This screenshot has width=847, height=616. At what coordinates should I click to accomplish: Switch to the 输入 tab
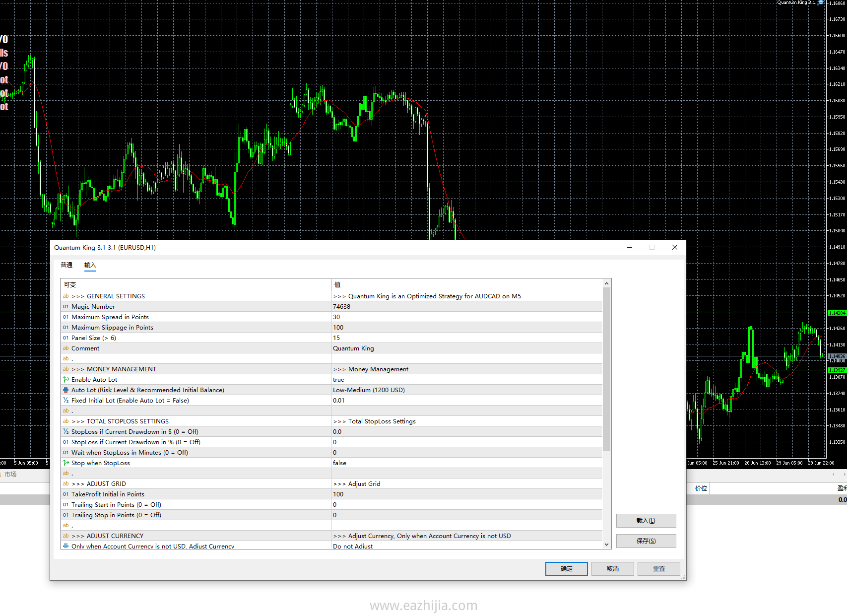[90, 265]
